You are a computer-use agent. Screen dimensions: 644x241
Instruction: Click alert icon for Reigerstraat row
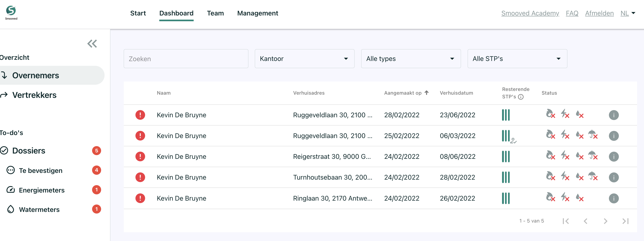tap(140, 157)
